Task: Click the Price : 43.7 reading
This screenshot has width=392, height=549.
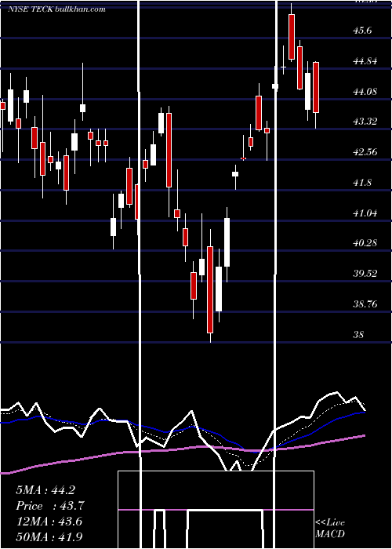Action: 50,506
